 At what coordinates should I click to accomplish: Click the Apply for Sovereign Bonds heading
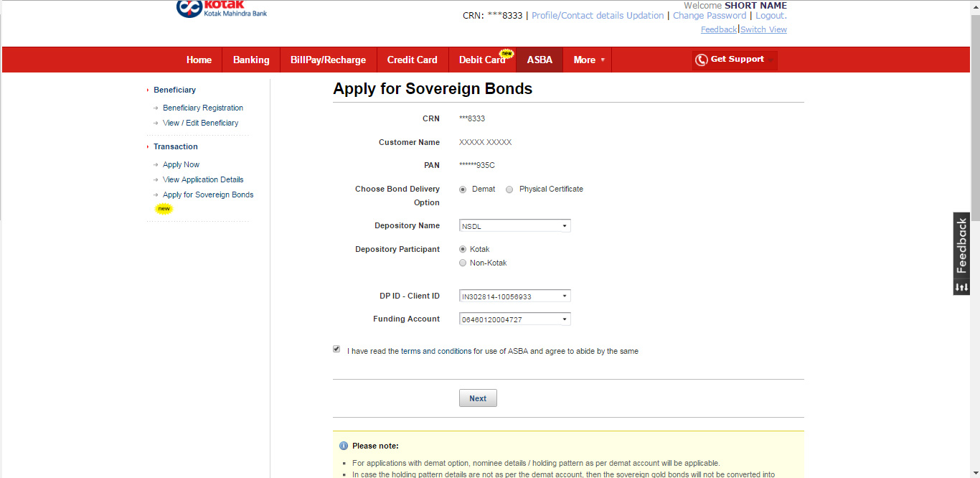point(433,89)
